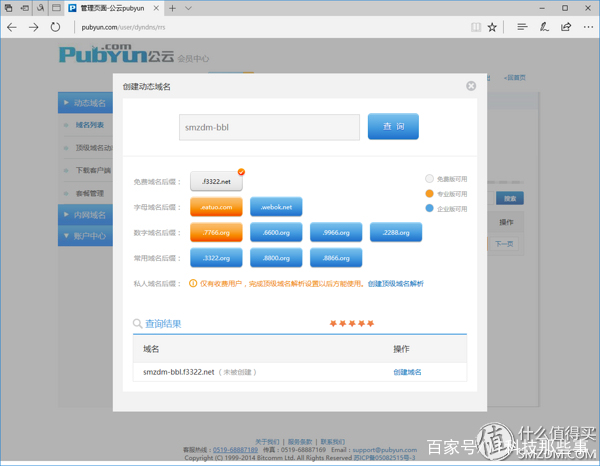Make a web note with pen icon

coord(545,27)
